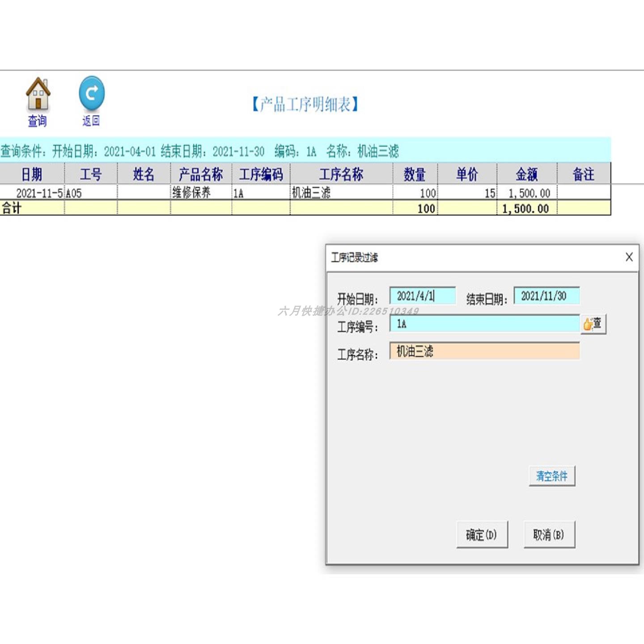Click the 数量 column header
Image resolution: width=644 pixels, height=644 pixels.
coord(415,174)
